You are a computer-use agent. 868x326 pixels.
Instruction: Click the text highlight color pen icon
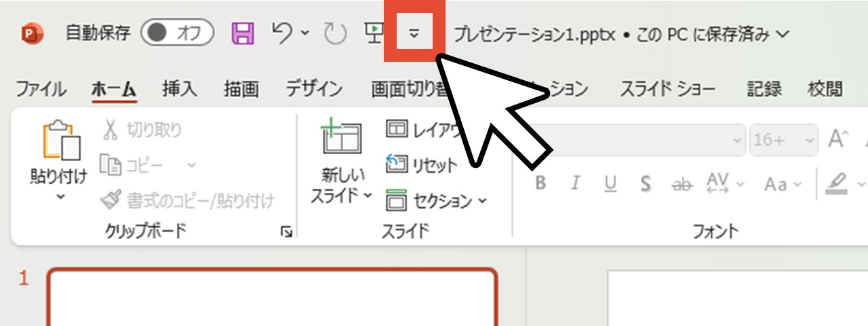[x=838, y=183]
